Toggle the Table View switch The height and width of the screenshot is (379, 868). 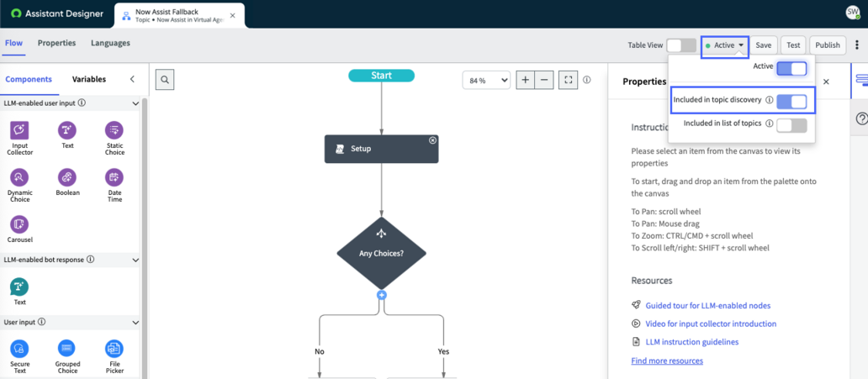pos(681,45)
